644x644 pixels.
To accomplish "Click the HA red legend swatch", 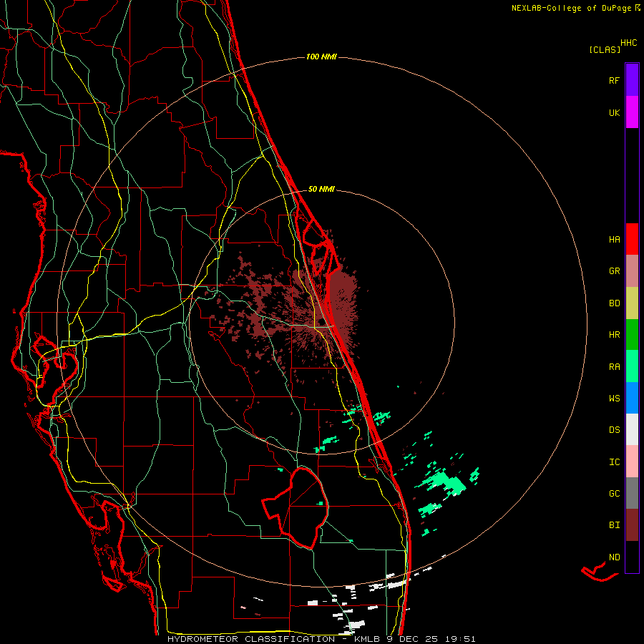I will (632, 239).
